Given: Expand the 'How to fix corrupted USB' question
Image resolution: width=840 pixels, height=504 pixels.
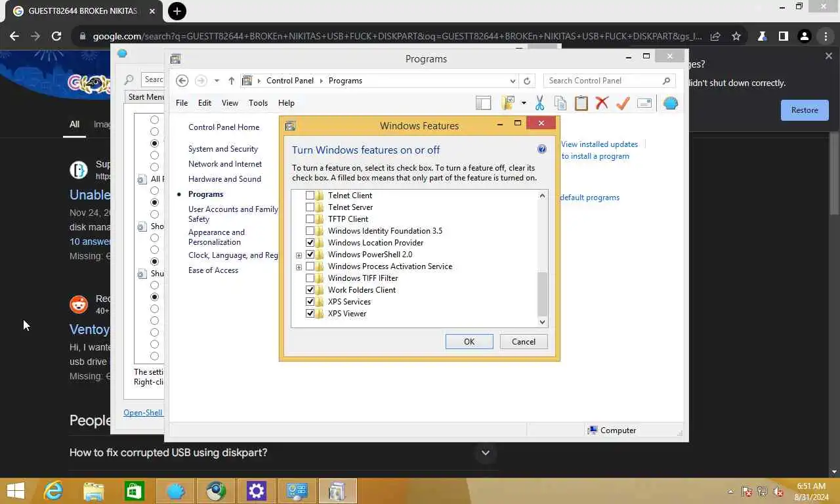Looking at the screenshot, I should click(485, 453).
